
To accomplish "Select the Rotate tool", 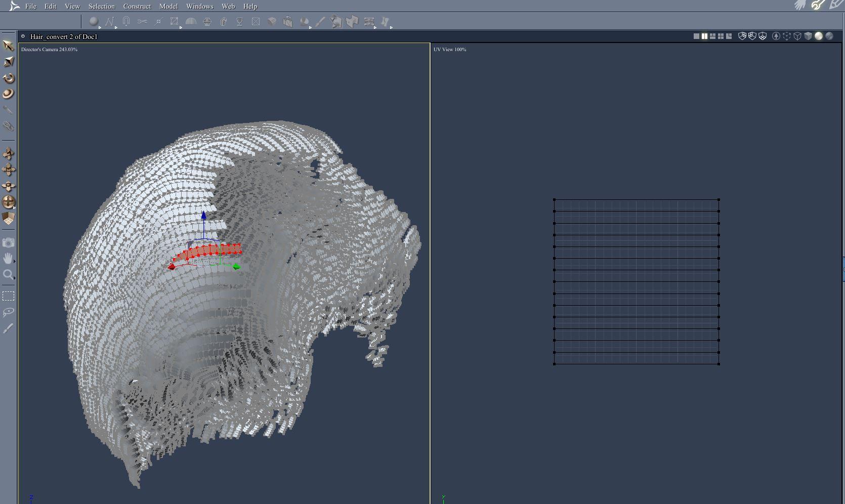I will pos(8,78).
